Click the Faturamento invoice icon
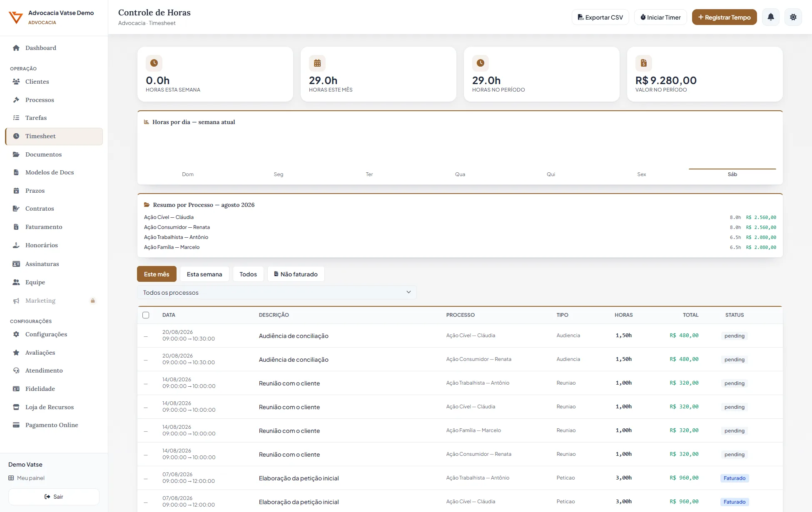The height and width of the screenshot is (512, 812). [x=16, y=227]
